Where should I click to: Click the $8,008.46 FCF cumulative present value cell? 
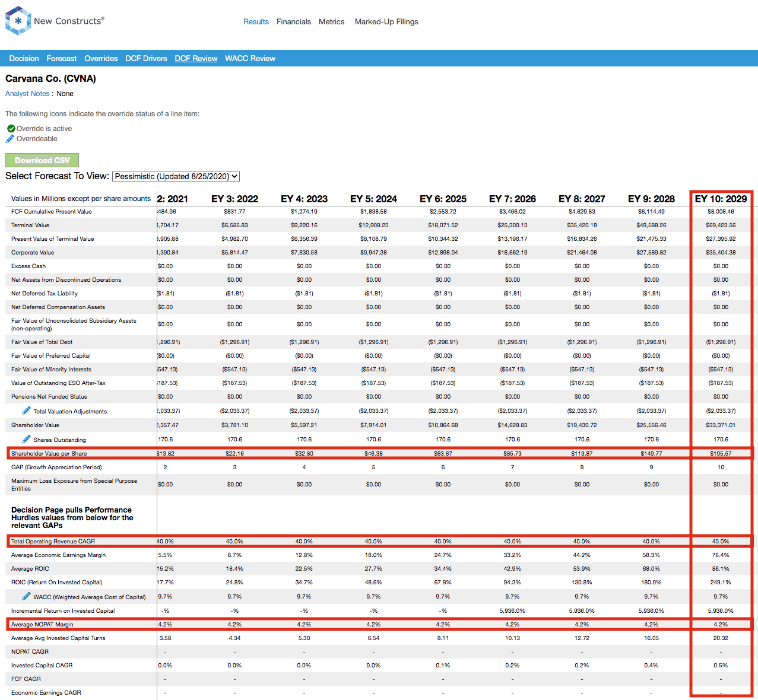click(x=721, y=211)
